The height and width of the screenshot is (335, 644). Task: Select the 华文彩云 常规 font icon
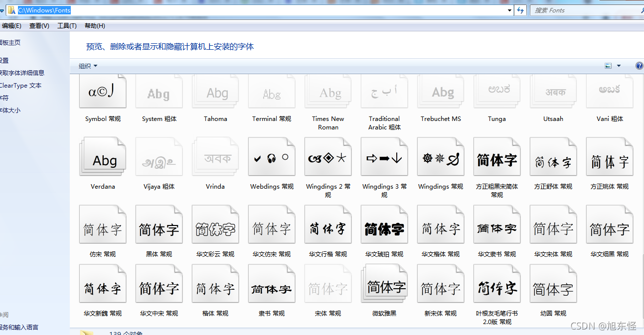(215, 224)
